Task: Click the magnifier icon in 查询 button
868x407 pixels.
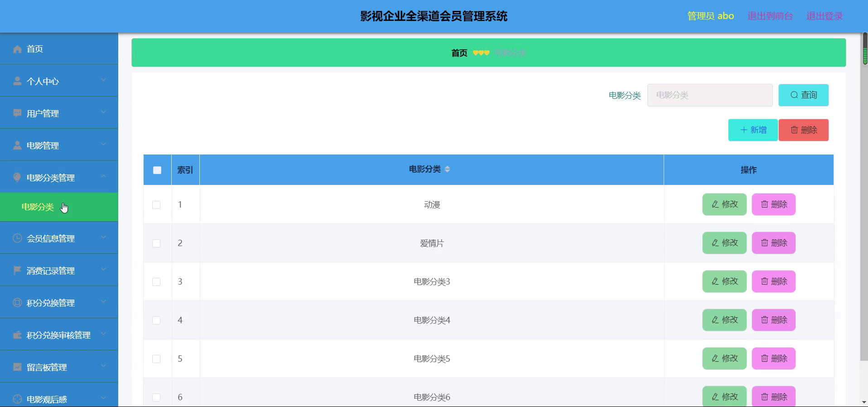Action: (794, 95)
